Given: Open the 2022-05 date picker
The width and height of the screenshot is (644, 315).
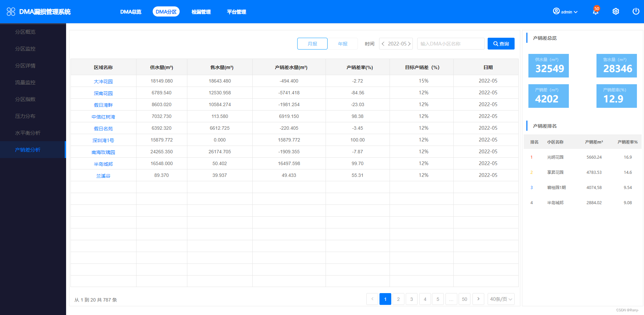Looking at the screenshot, I should [397, 44].
